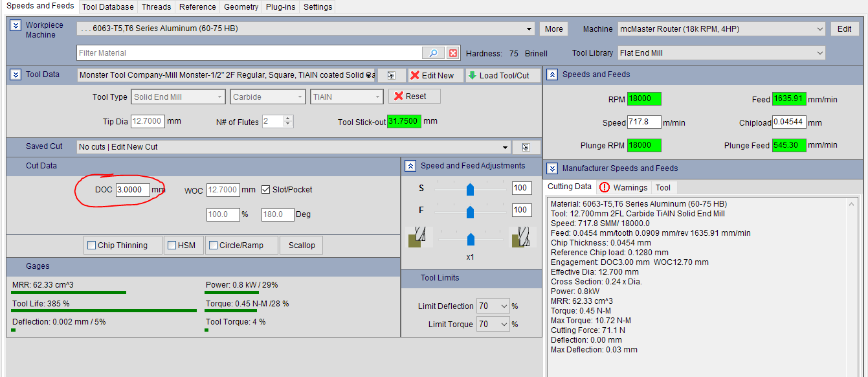Click the DOC depth input field
The height and width of the screenshot is (377, 868).
132,190
